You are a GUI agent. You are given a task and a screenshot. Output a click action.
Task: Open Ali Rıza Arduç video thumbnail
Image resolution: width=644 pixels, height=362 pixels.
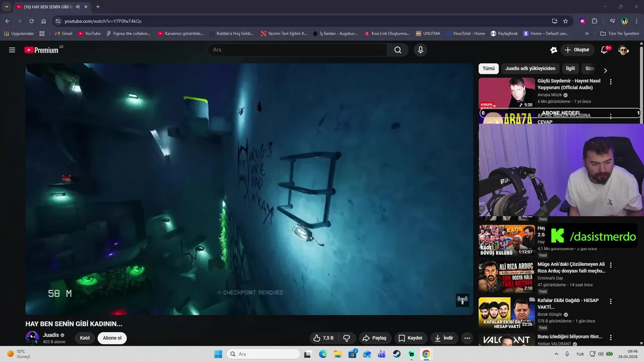click(506, 277)
